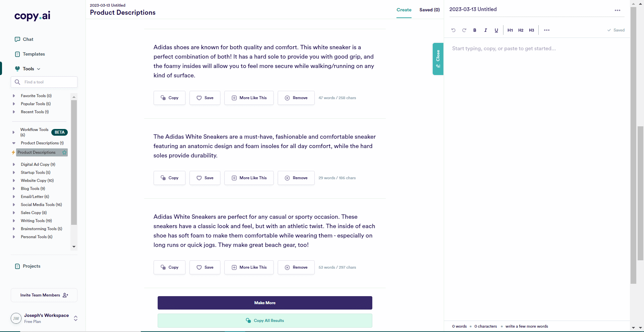Click the copy.ai logo

[x=32, y=16]
